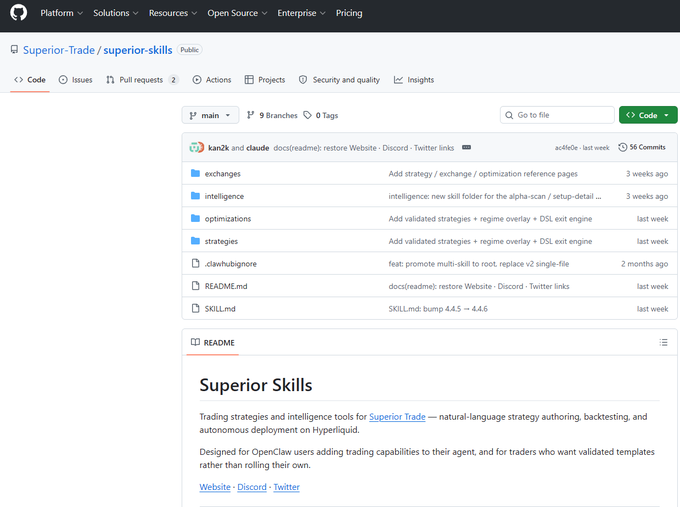Open the SKILL.md file
This screenshot has height=507, width=680.
click(x=220, y=309)
